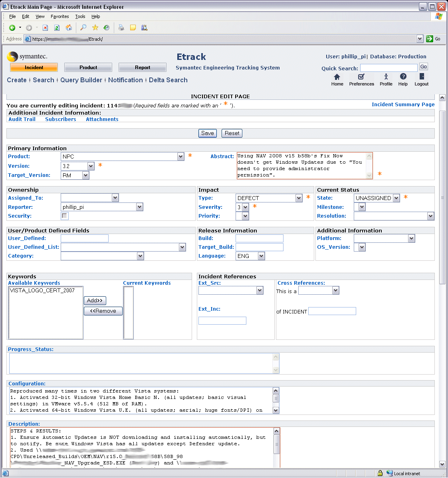Open the Profile icon
Image resolution: width=448 pixels, height=478 pixels.
click(x=386, y=77)
